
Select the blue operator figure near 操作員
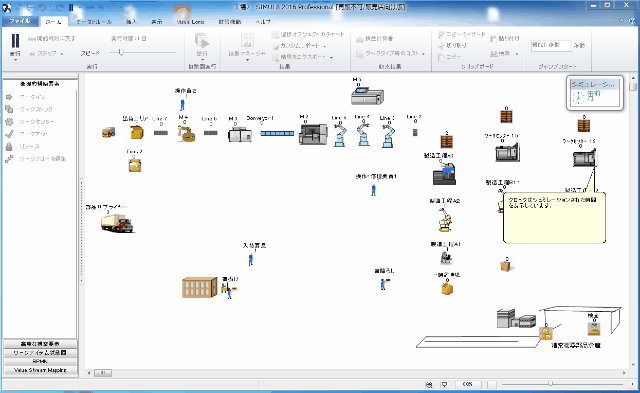pos(182,105)
